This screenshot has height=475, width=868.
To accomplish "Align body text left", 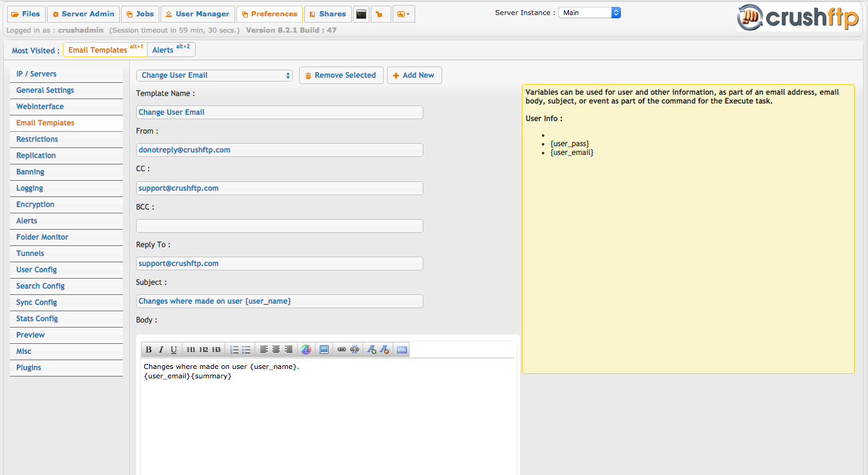I will [264, 350].
